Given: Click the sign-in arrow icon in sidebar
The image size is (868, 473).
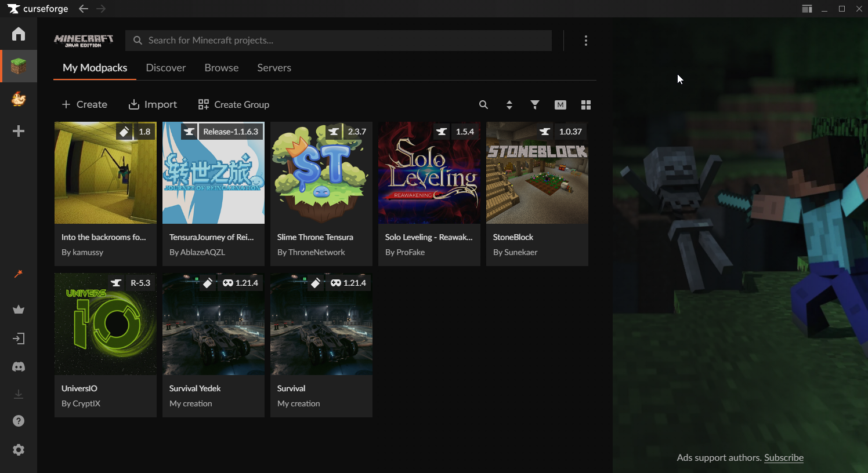Looking at the screenshot, I should (19, 339).
